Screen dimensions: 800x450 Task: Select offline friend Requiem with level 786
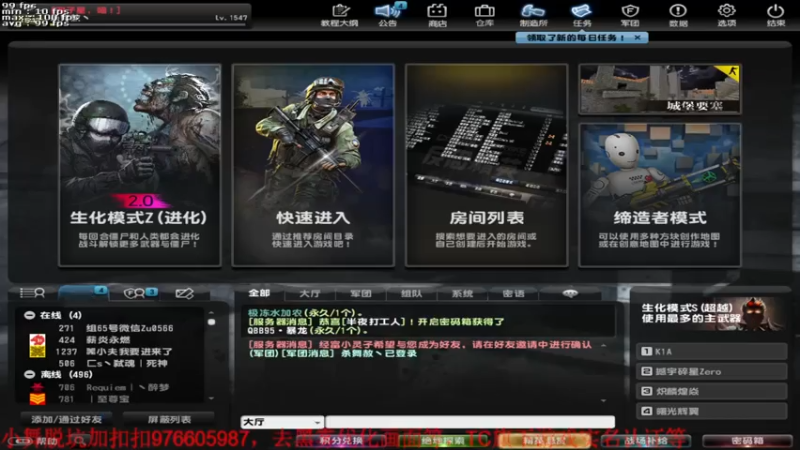click(115, 387)
